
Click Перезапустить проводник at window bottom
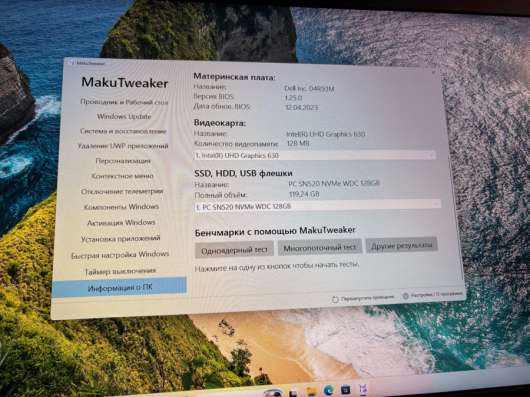pyautogui.click(x=363, y=298)
